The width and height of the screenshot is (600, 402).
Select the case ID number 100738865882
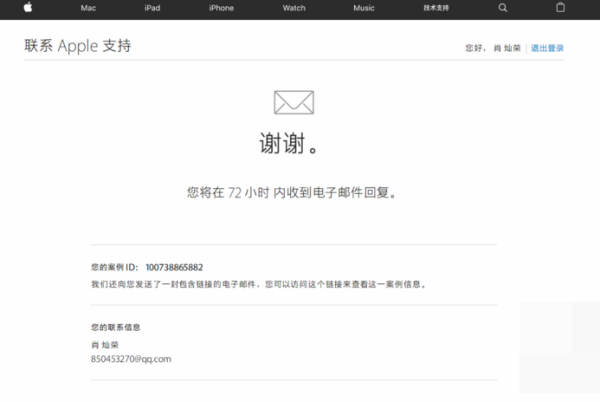pos(174,267)
